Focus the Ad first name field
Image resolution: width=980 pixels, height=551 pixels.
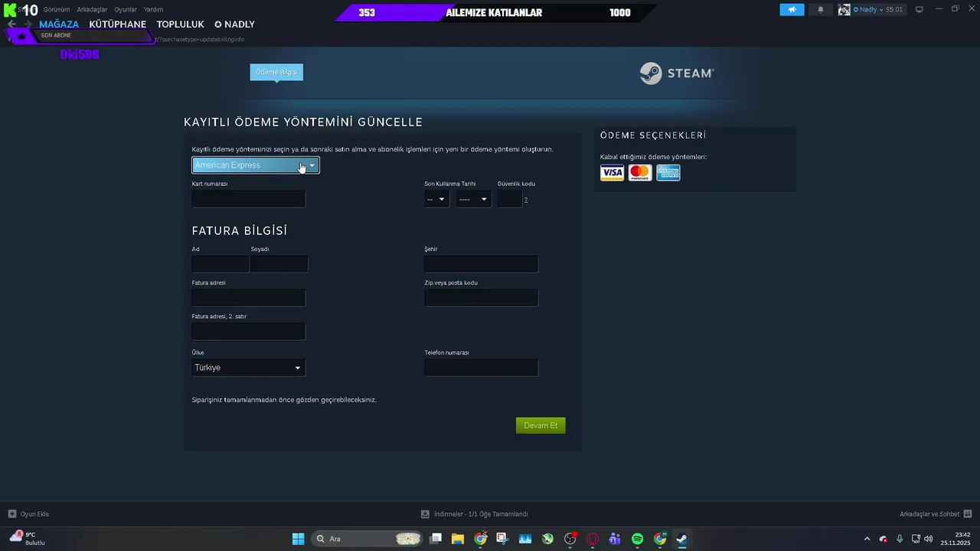(220, 265)
